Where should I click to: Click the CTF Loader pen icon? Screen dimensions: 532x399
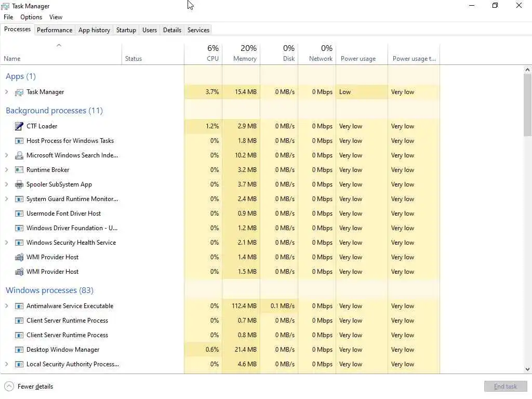[19, 126]
